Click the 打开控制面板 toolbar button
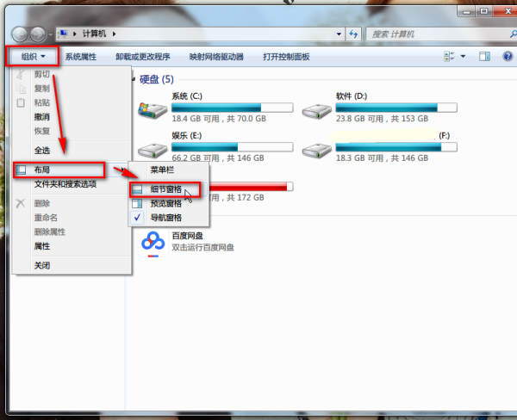This screenshot has width=517, height=420. [286, 57]
